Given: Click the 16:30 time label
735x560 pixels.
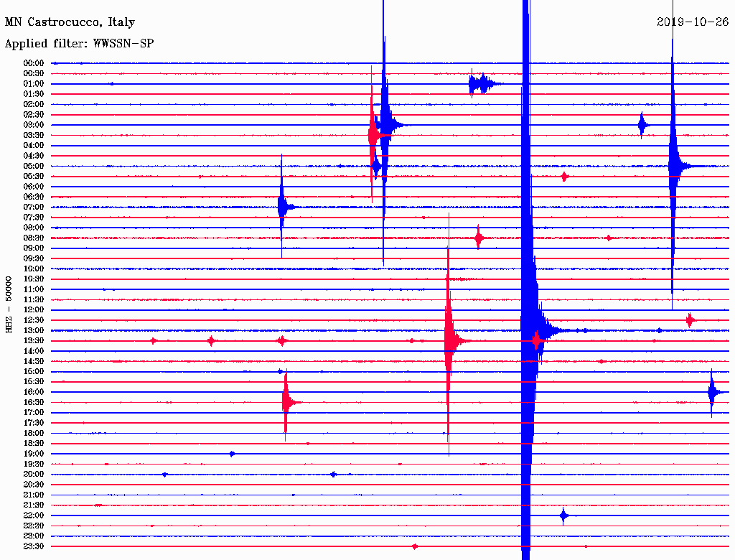Looking at the screenshot, I should (34, 403).
